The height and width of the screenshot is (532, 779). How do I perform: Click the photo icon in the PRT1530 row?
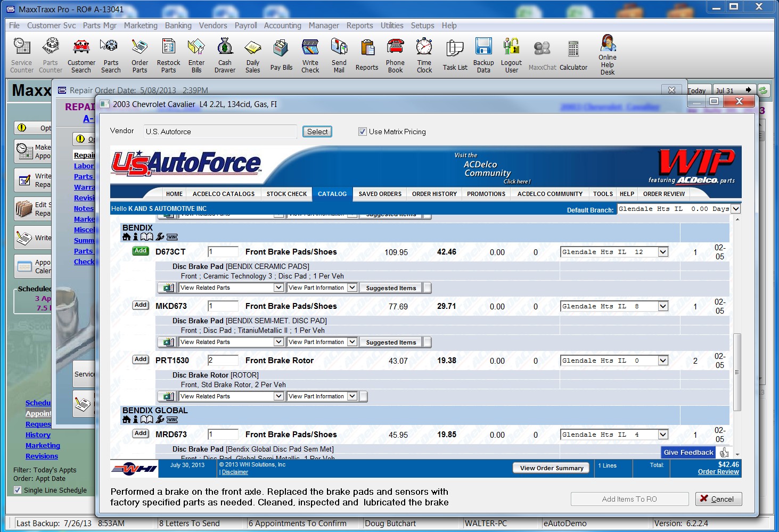click(x=168, y=397)
